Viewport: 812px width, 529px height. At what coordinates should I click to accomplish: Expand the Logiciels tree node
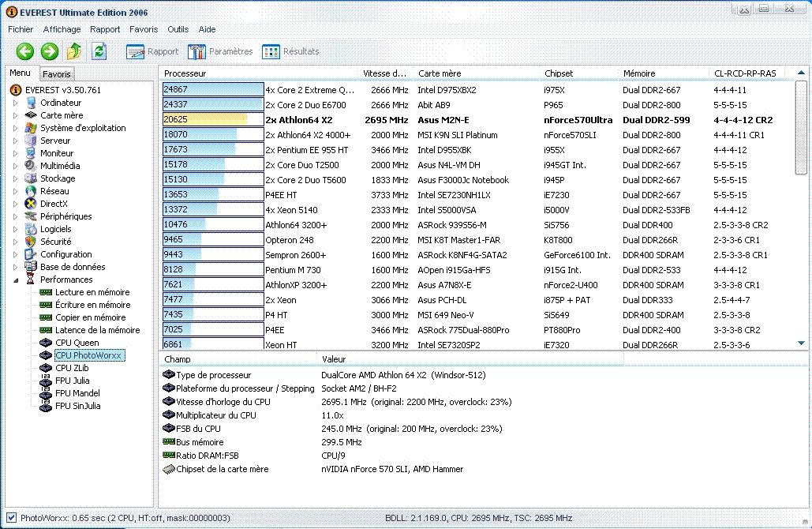coord(16,230)
